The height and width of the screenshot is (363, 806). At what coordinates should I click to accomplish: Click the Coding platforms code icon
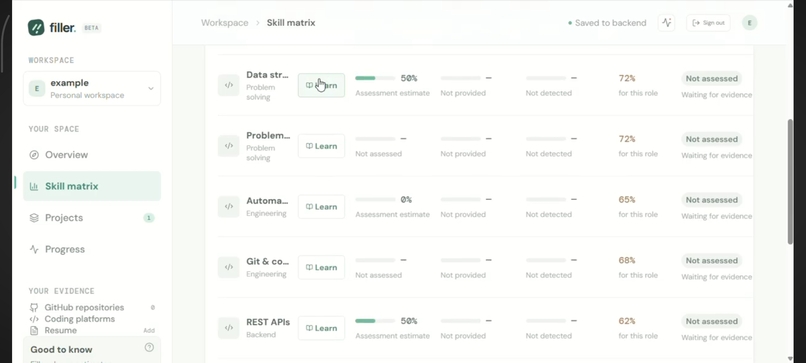pos(34,319)
